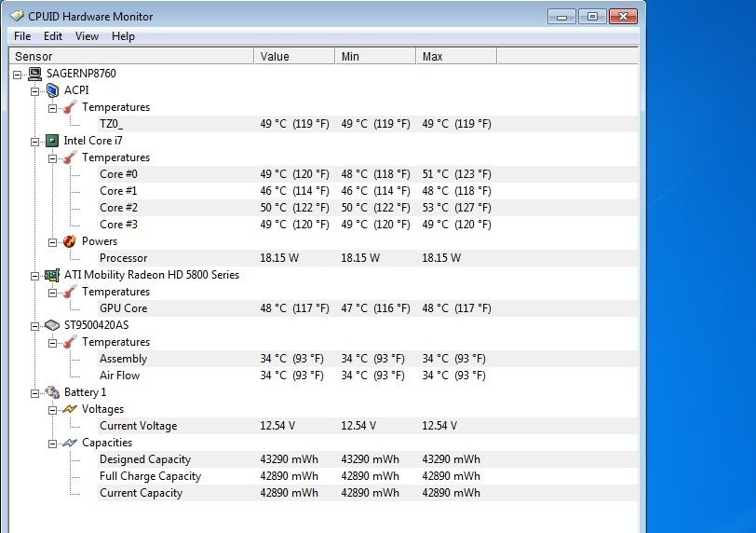Viewport: 756px width, 533px height.
Task: Click GPU Core min value 47 °C
Action: [x=375, y=308]
